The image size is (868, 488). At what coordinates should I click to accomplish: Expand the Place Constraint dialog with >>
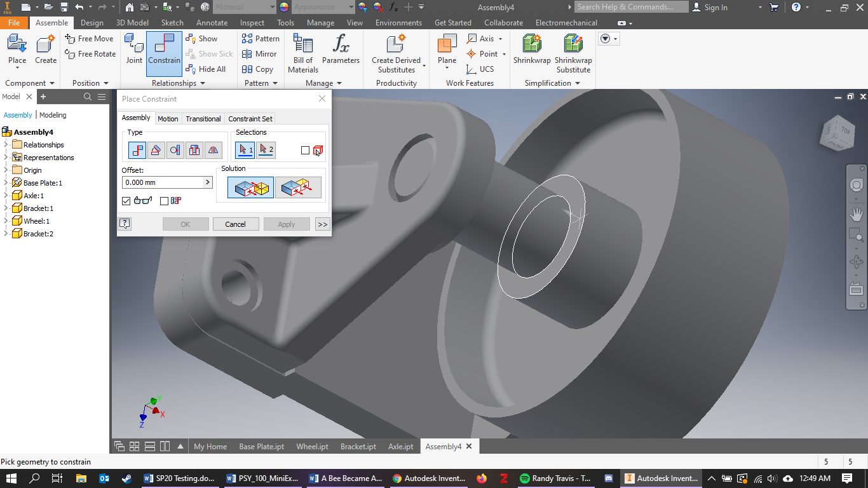[x=322, y=224]
